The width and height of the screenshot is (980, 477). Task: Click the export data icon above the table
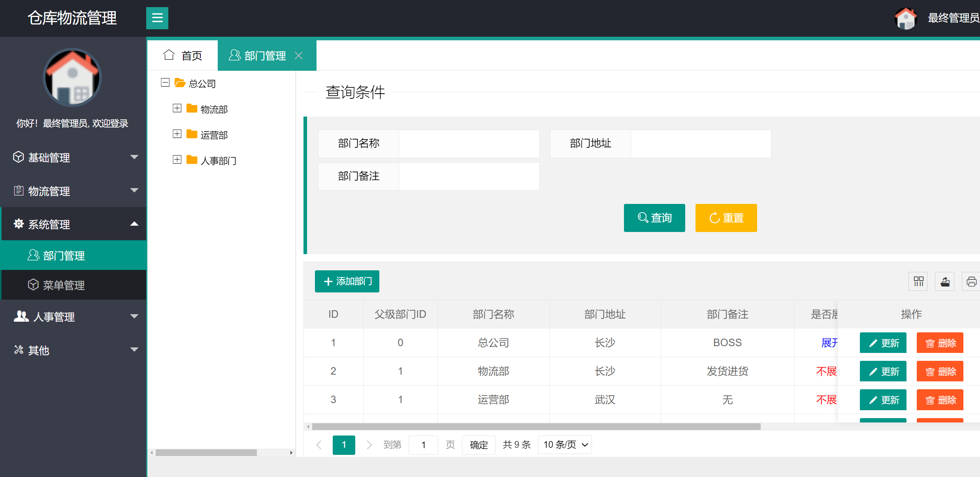pos(944,281)
